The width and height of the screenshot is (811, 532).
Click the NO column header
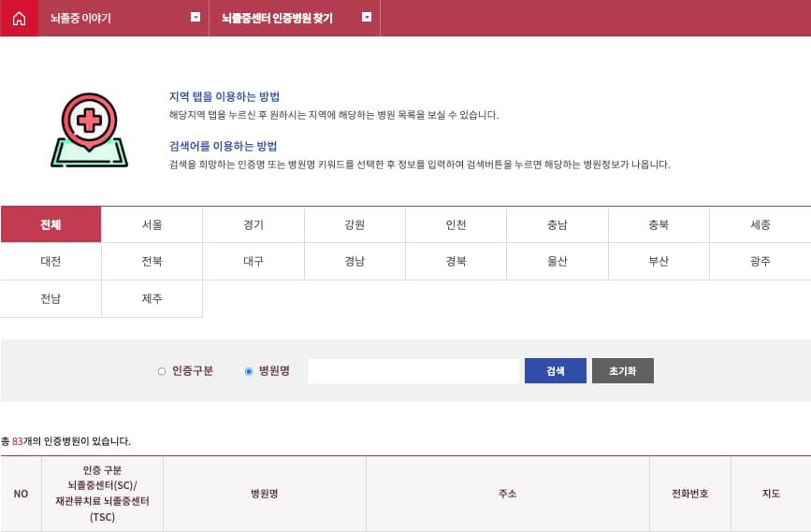(x=22, y=494)
